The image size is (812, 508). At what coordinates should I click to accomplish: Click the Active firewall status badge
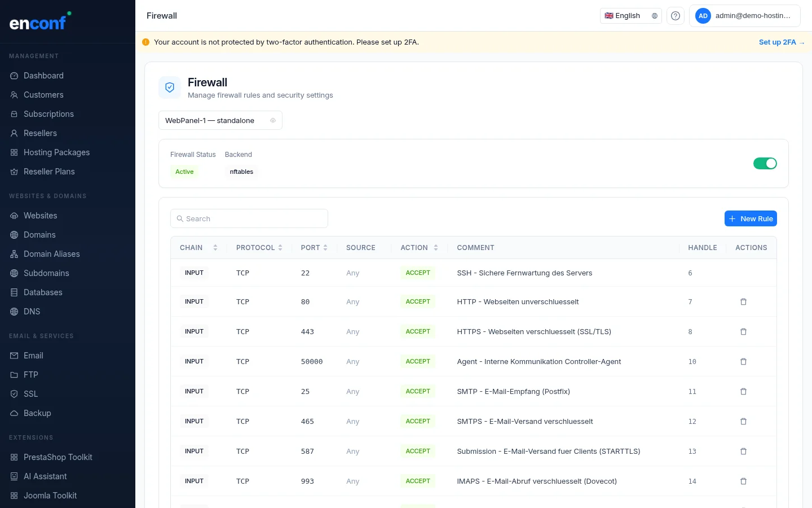(x=184, y=172)
